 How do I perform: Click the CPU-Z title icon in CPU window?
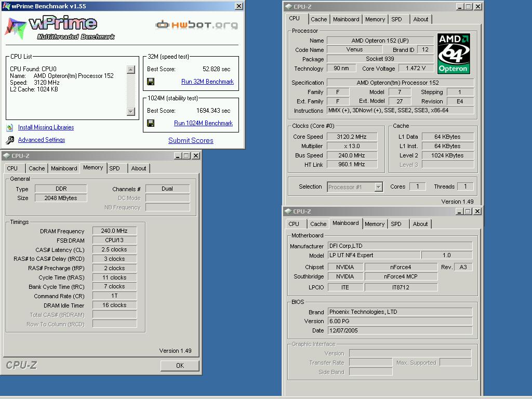288,6
